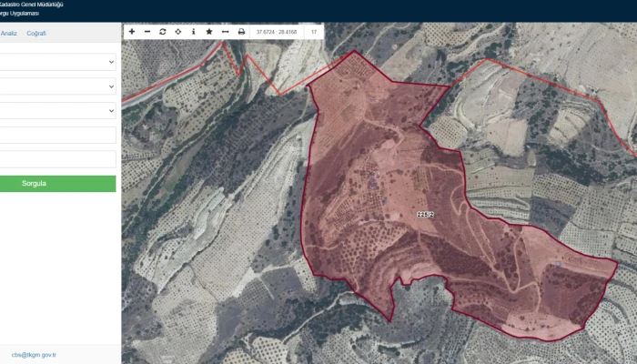Click the info icon in map toolbar
This screenshot has width=637, height=364.
click(193, 31)
